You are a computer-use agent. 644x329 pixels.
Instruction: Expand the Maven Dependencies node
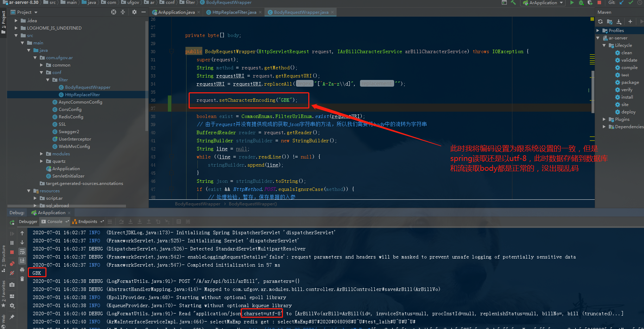604,127
